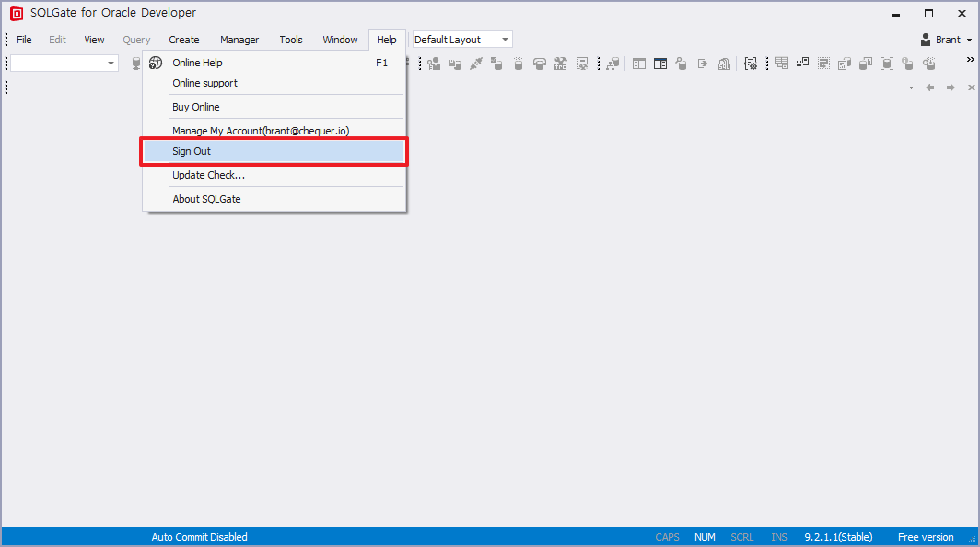Image resolution: width=980 pixels, height=547 pixels.
Task: Click the telephone icon in toolbar
Action: point(540,64)
